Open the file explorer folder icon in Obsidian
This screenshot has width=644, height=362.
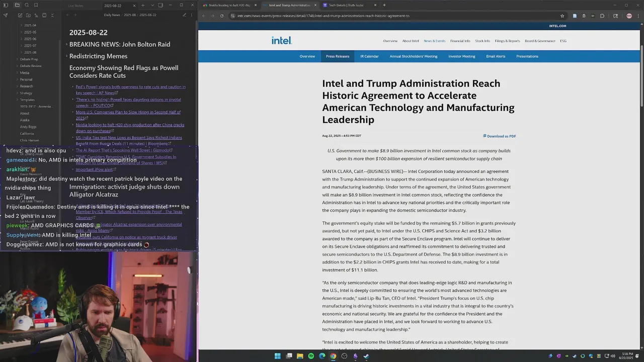[17, 5]
